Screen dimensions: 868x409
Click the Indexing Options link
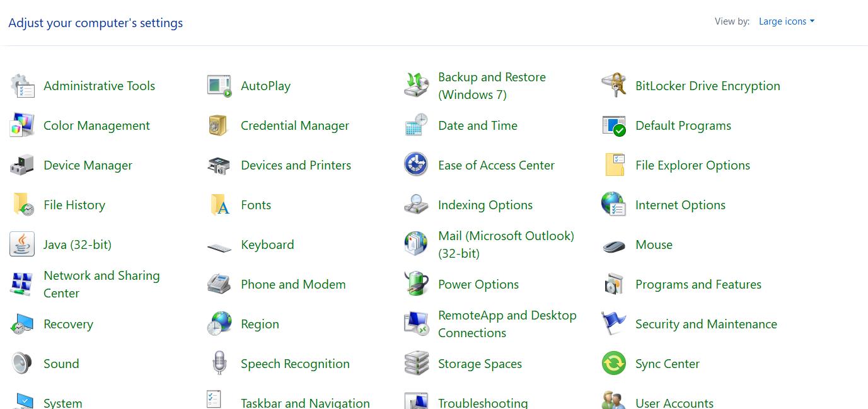pos(485,205)
